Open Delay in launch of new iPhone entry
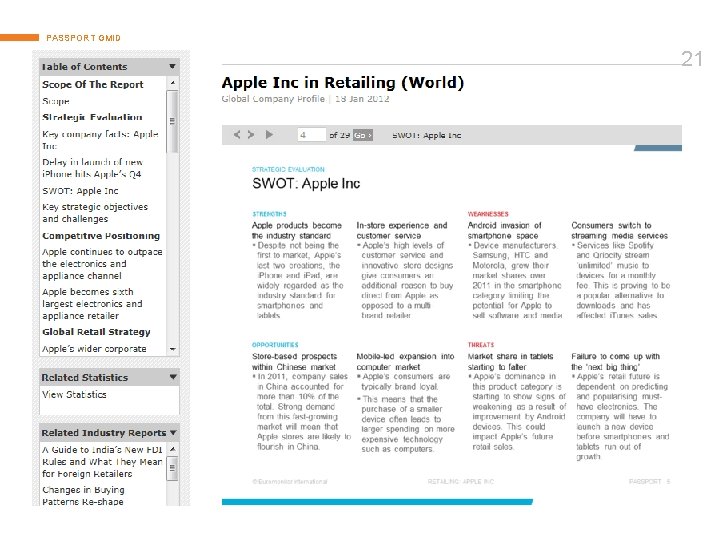 (92, 168)
